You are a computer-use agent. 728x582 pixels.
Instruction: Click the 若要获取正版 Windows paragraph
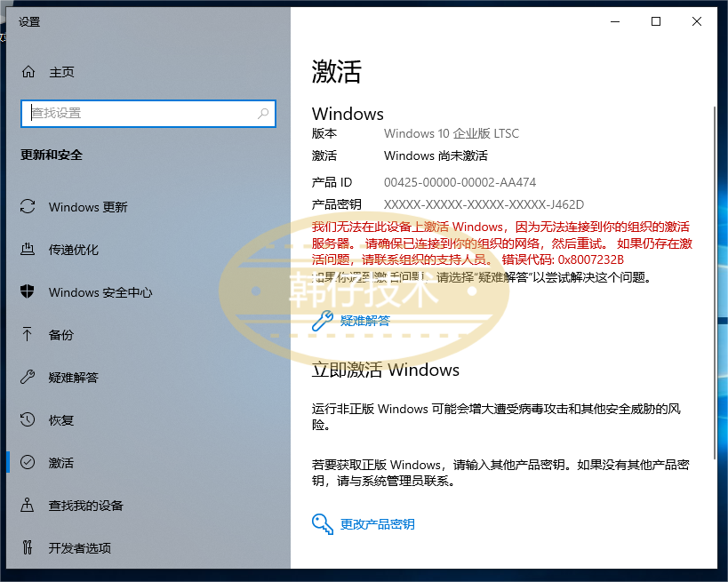tap(500, 473)
